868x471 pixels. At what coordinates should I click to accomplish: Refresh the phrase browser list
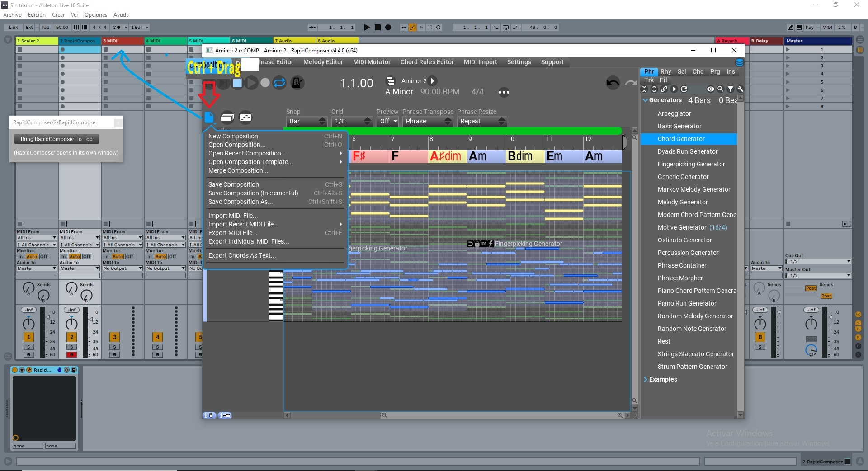[684, 89]
